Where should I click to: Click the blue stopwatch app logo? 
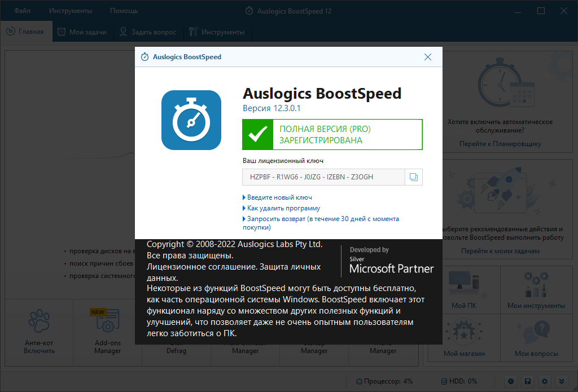click(191, 120)
